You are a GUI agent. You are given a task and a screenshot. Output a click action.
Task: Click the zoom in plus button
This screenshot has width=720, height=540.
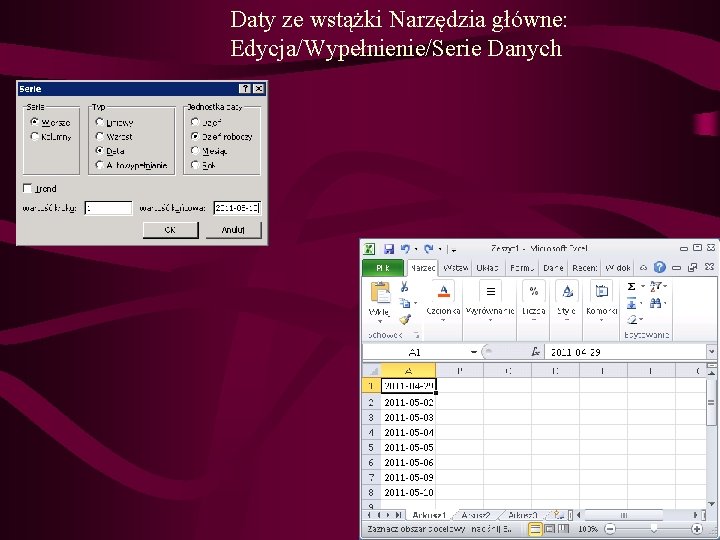tap(696, 529)
